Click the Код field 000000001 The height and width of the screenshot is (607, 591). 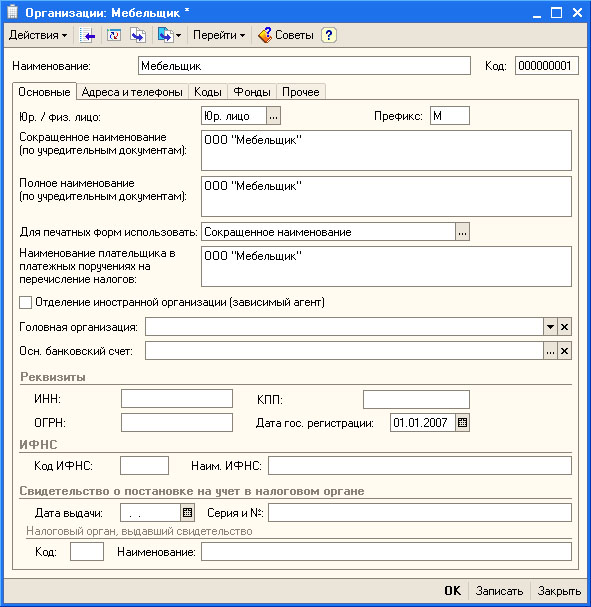click(546, 66)
